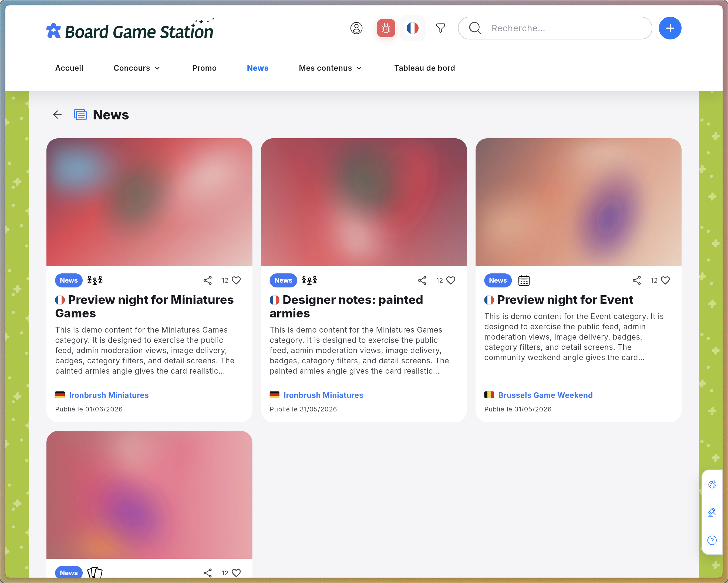Image resolution: width=728 pixels, height=583 pixels.
Task: Open image of Preview night for Miniatures Games
Action: tap(149, 202)
